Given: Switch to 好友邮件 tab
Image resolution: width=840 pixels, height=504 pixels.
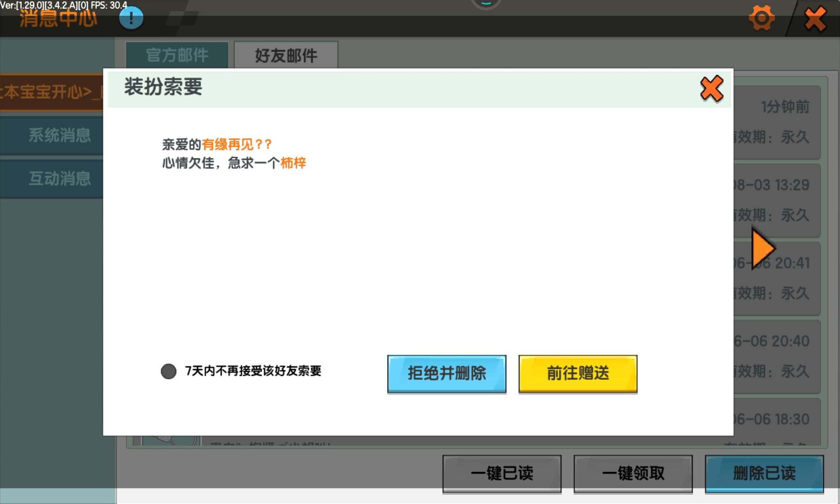Looking at the screenshot, I should [286, 55].
